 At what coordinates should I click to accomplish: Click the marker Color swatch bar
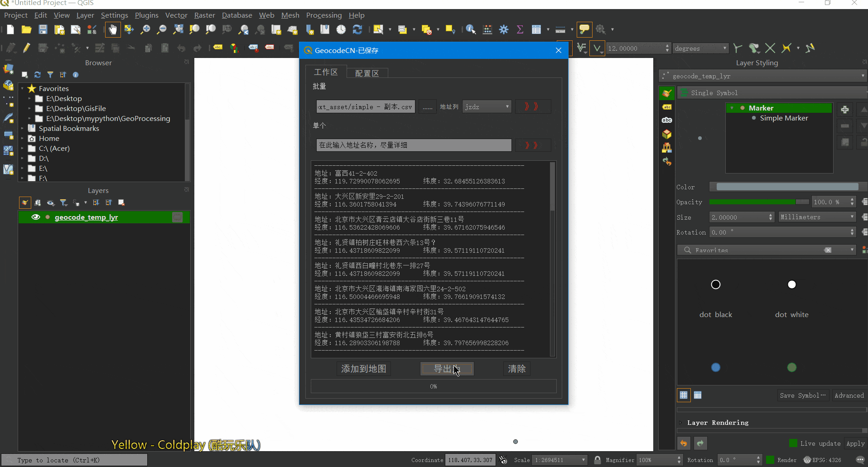coord(787,187)
